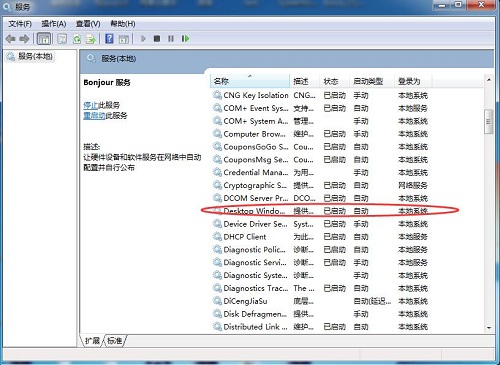Viewport: 500px width, 365px height.
Task: Click the services icon in 服务(本地) header
Action: click(x=91, y=59)
